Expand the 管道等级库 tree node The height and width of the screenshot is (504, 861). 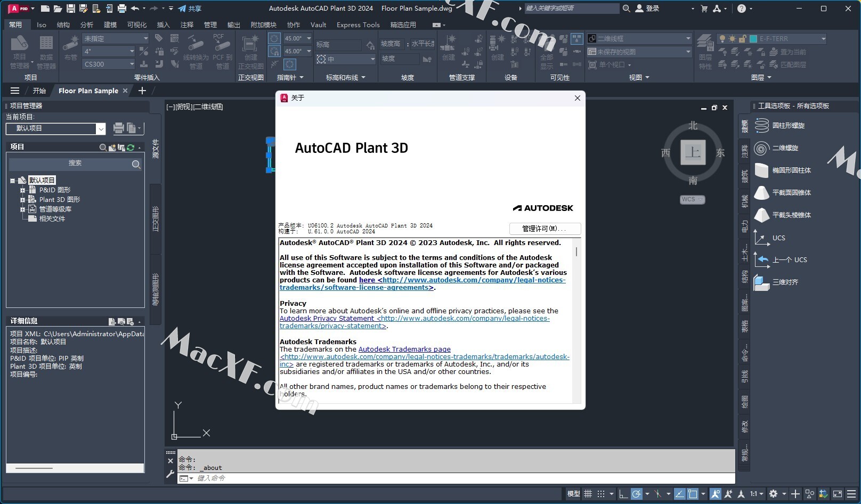point(23,209)
